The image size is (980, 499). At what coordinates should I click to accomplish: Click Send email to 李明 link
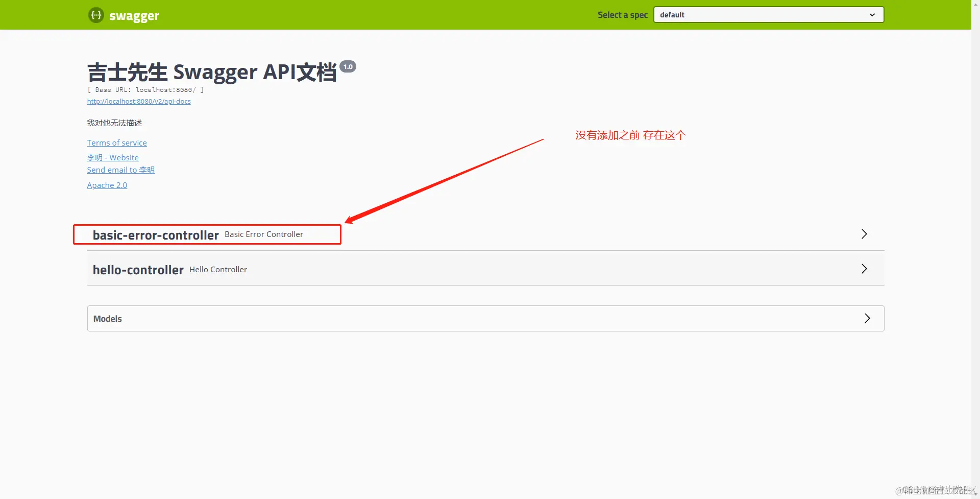tap(120, 170)
